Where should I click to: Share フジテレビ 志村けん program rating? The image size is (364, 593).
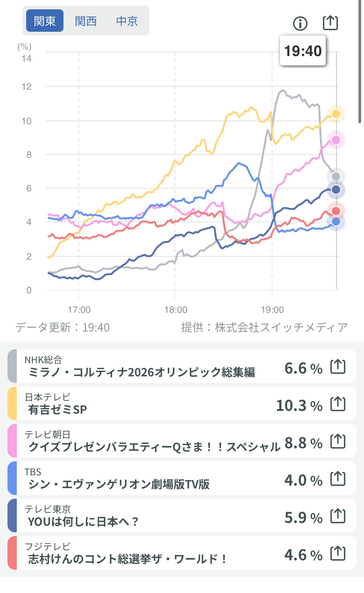pyautogui.click(x=338, y=553)
